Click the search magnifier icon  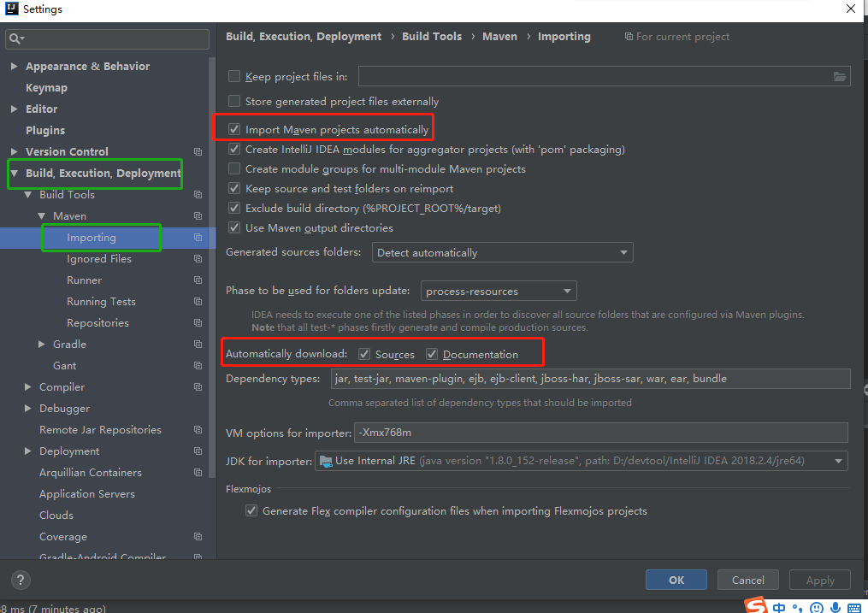click(15, 38)
